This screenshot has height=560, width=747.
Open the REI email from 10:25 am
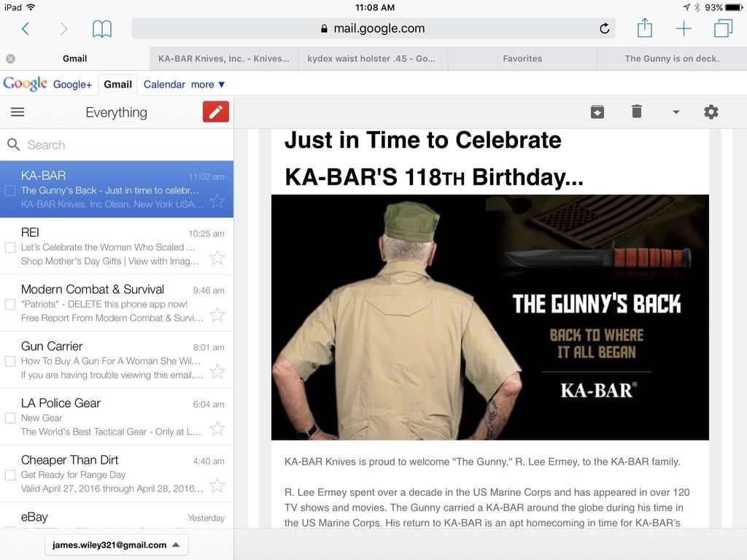coord(117,246)
